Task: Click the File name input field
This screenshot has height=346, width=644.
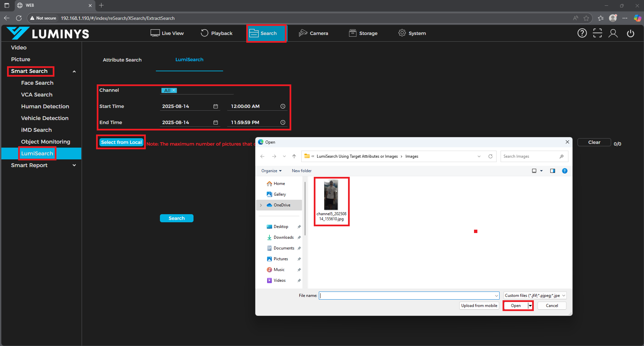Action: click(x=406, y=296)
